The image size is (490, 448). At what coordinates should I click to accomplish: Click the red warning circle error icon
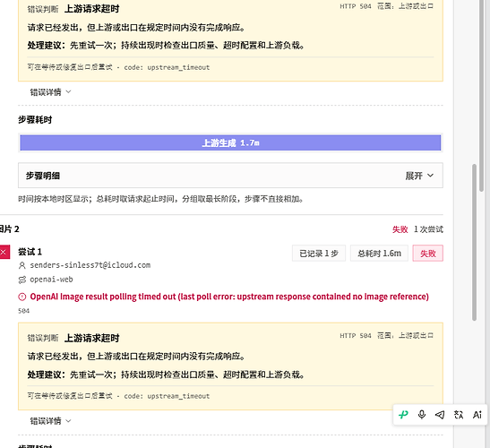22,297
